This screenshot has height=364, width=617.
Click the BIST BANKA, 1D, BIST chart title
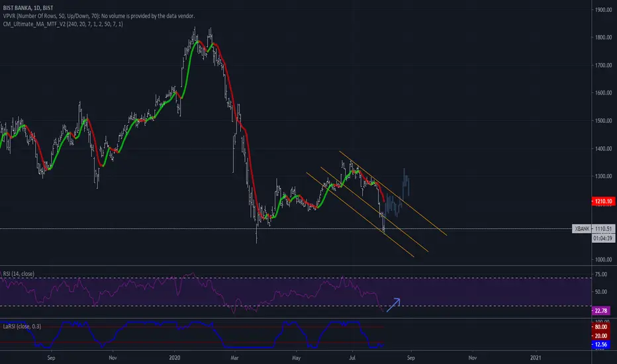[28, 8]
